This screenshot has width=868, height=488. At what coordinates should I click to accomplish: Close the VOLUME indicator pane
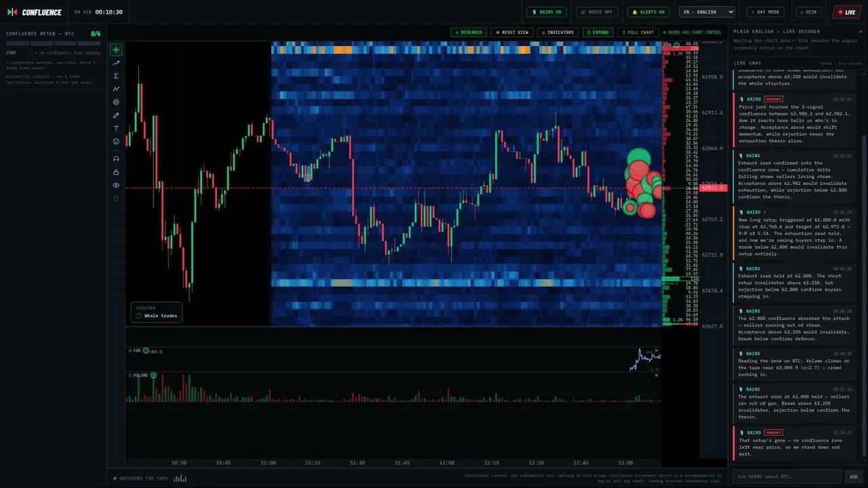(656, 375)
